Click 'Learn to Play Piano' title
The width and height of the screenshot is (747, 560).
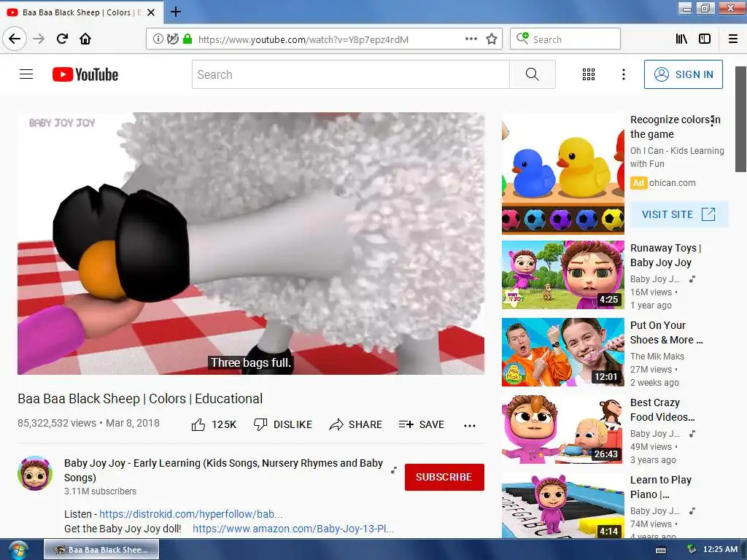click(661, 487)
